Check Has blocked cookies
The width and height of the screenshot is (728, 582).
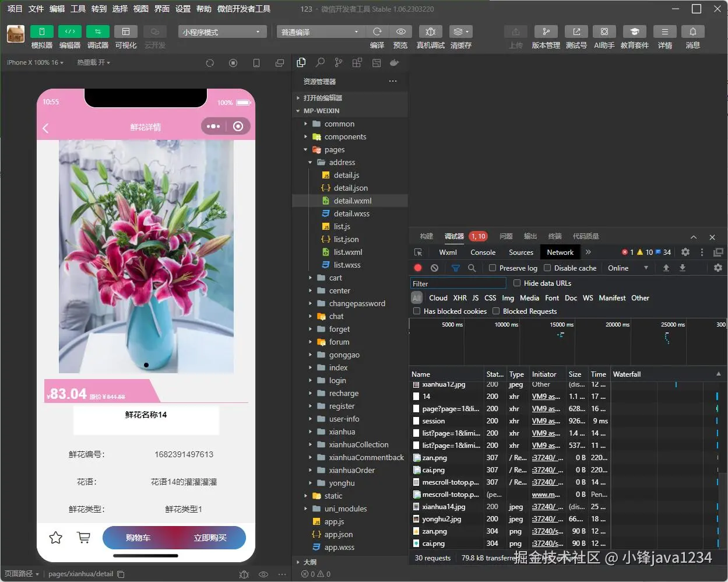point(417,311)
